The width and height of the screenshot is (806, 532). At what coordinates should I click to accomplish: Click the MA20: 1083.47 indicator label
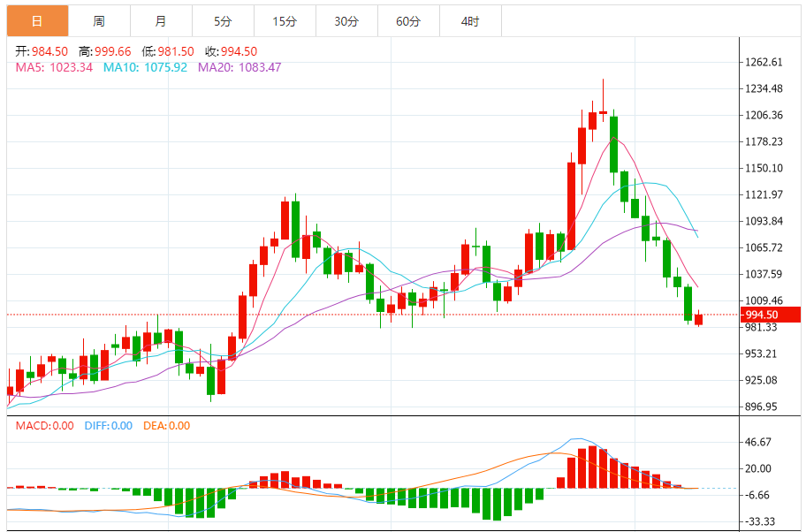(x=240, y=67)
